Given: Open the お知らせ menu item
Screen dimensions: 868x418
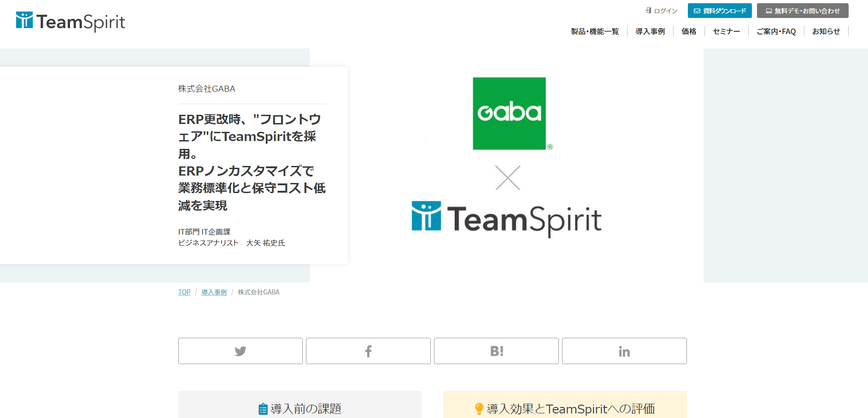Looking at the screenshot, I should [x=826, y=31].
